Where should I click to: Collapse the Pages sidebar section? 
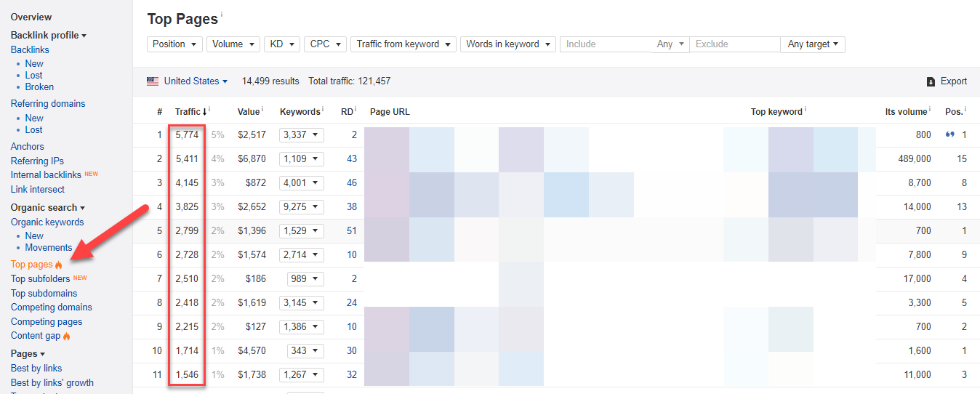click(x=28, y=354)
